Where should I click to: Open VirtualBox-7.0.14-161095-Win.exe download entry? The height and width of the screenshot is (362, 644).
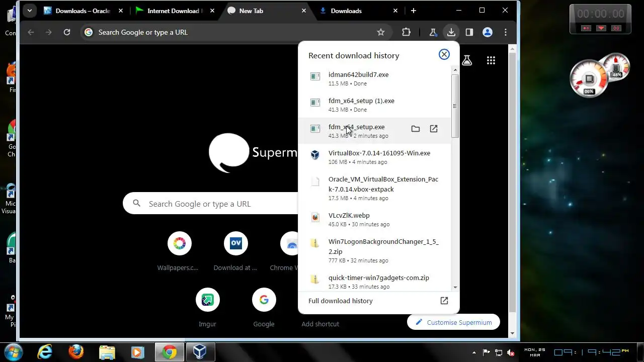(375, 157)
